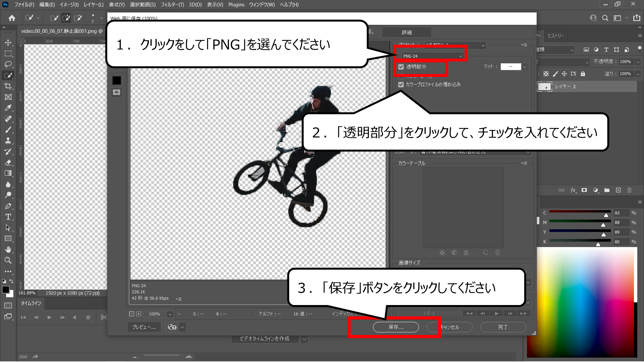Open the フィルター(T) menu
This screenshot has width=644, height=362.
coord(172,5)
